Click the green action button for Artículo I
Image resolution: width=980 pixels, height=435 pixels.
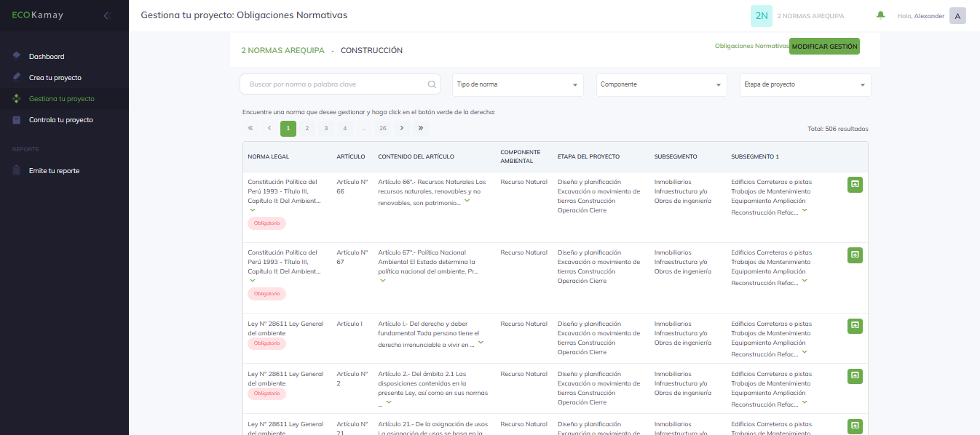click(x=855, y=327)
